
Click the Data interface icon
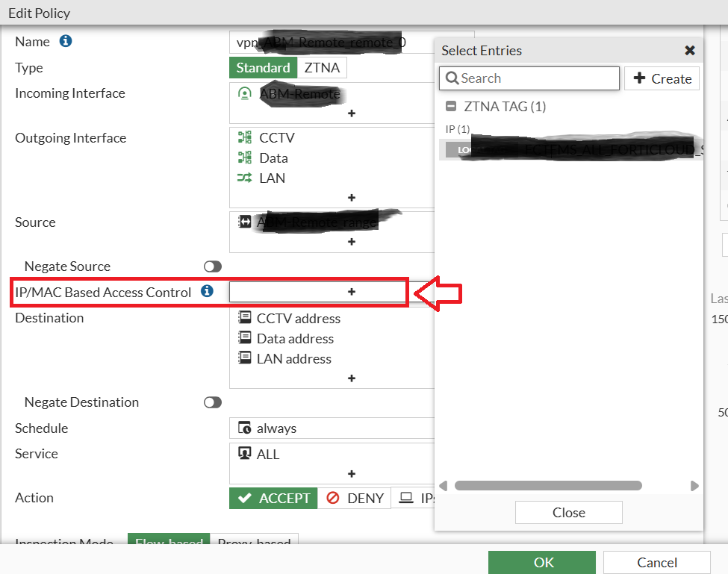[x=245, y=157]
